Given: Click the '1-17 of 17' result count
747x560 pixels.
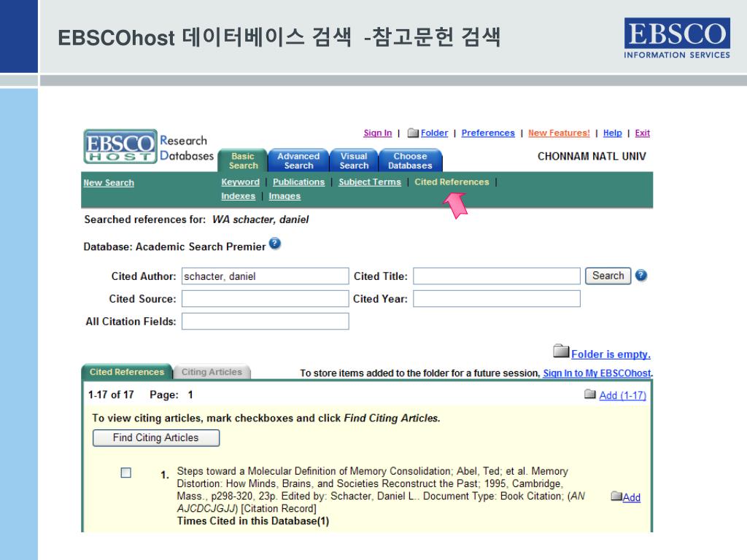Looking at the screenshot, I should pos(111,394).
